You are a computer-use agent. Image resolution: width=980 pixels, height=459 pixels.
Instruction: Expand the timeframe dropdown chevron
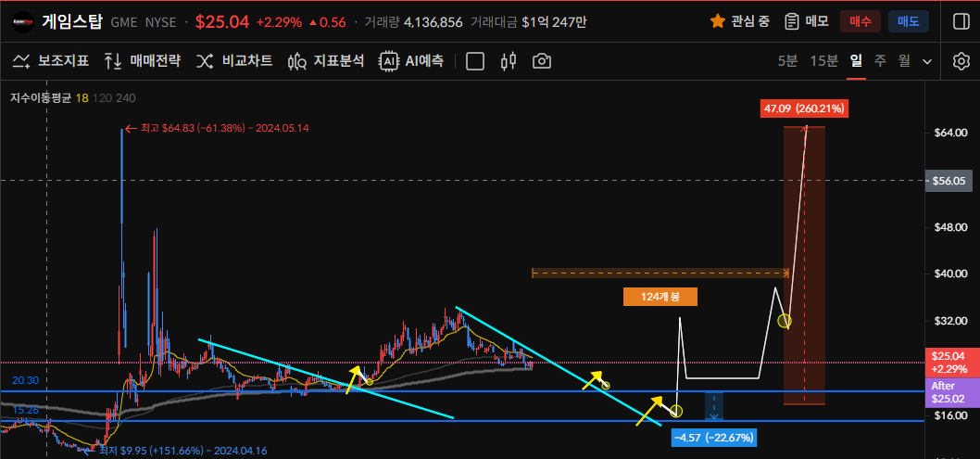(927, 61)
